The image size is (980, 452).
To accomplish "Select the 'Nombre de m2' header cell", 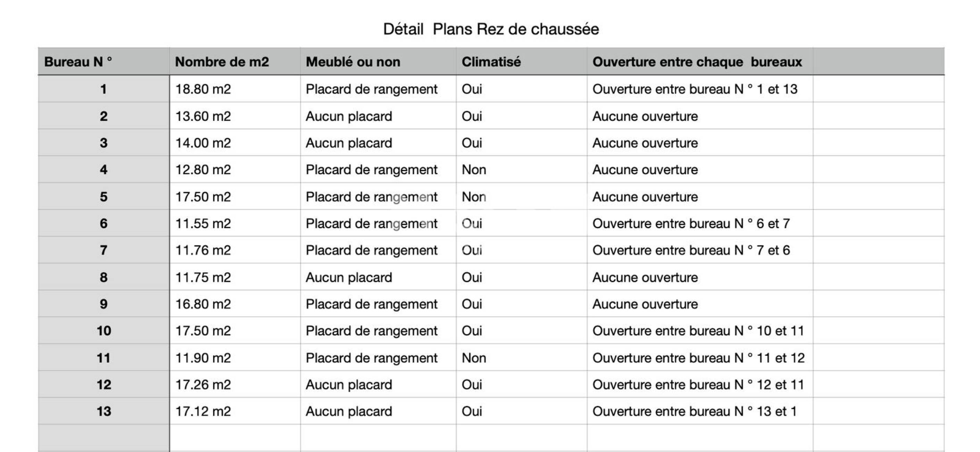I will click(x=222, y=62).
